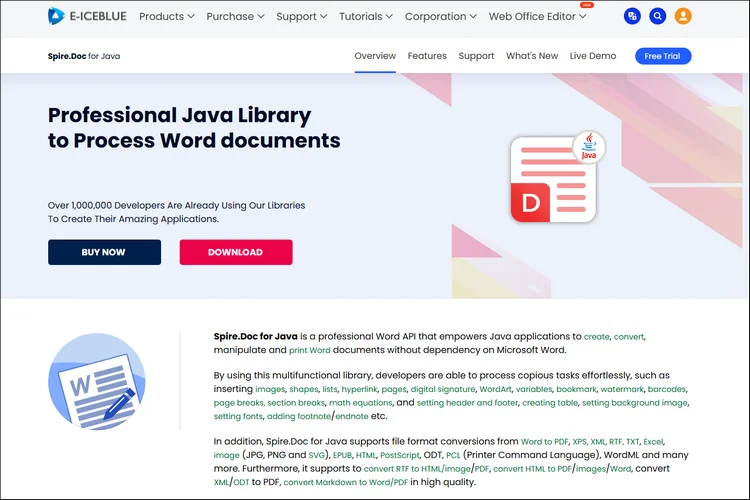Expand the Web Office Editor dropdown

pyautogui.click(x=537, y=16)
